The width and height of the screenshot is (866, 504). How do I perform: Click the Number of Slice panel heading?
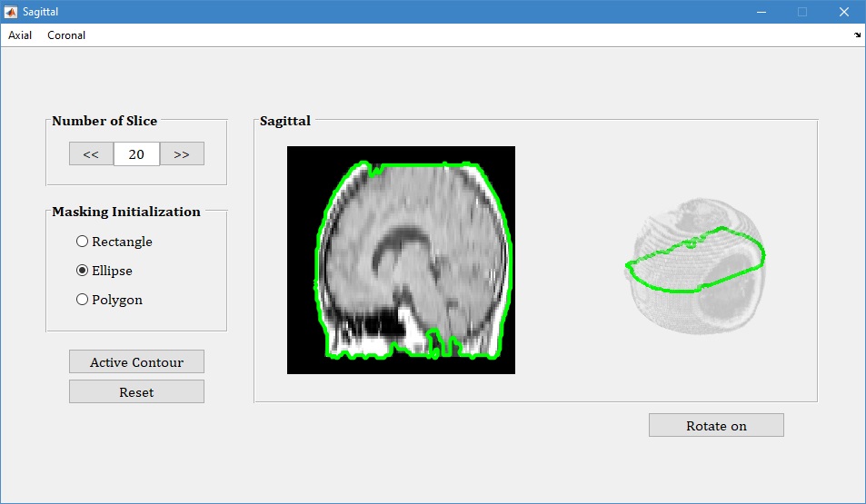[x=105, y=121]
